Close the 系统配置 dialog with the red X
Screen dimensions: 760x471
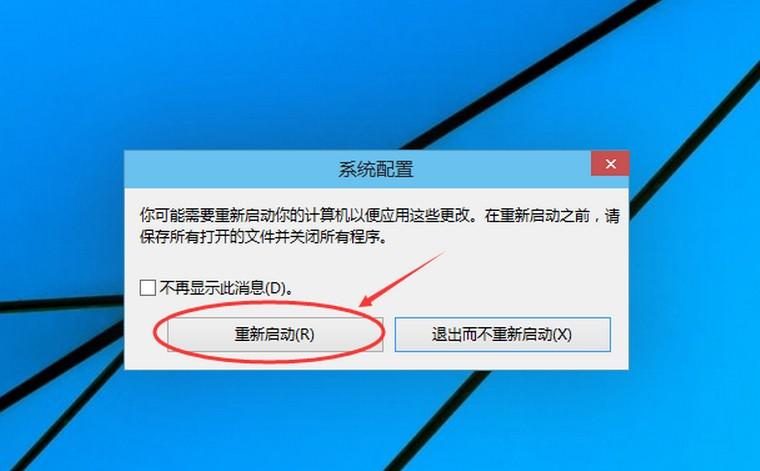coord(610,164)
